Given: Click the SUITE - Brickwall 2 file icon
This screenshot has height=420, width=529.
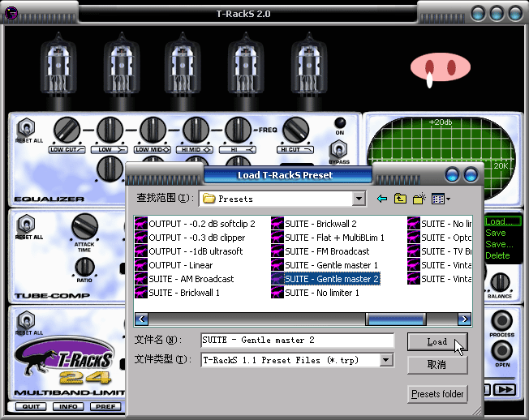Looking at the screenshot, I should tap(277, 224).
